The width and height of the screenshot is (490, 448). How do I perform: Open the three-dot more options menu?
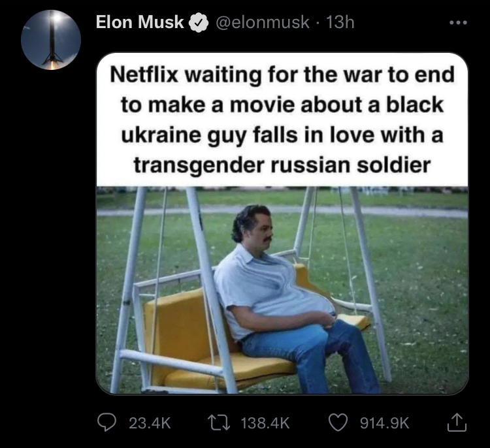click(x=458, y=22)
